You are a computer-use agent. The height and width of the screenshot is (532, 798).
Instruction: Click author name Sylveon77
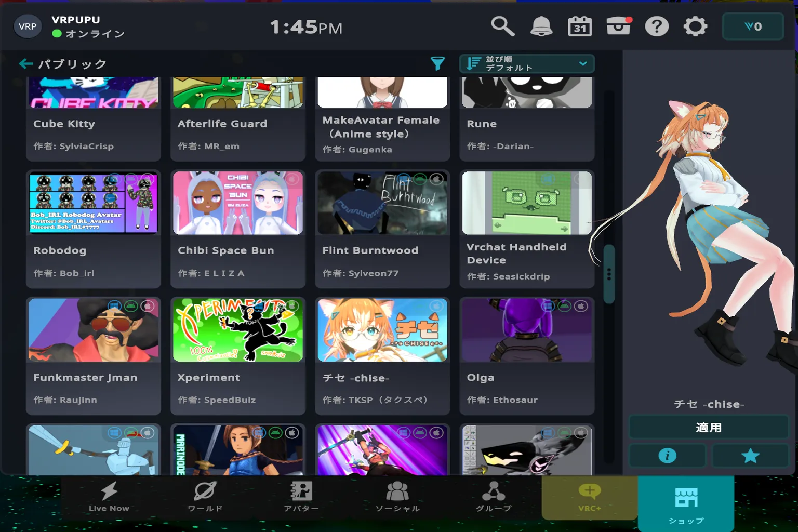tap(374, 273)
